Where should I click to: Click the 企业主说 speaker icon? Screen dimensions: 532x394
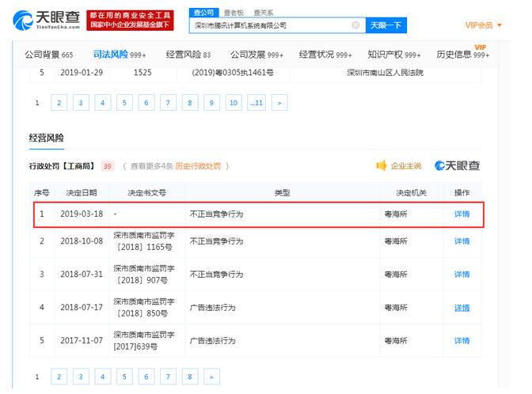(382, 165)
